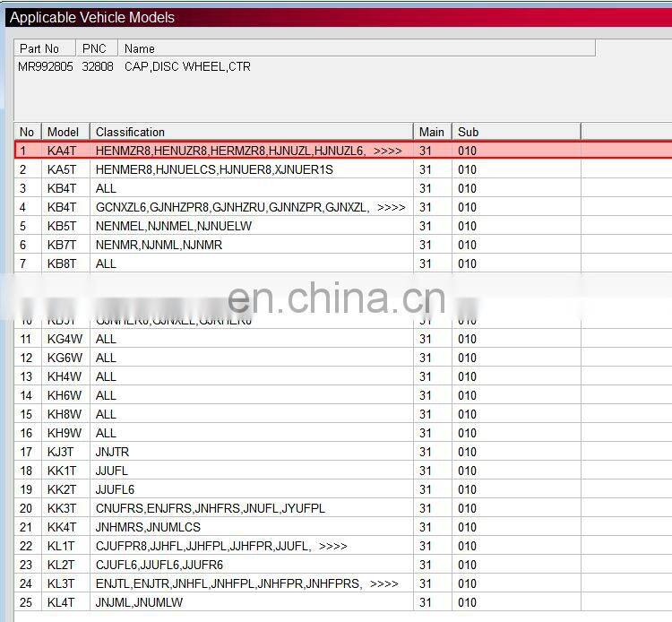Click the PNC header in part info
672x622 pixels.
pos(94,48)
